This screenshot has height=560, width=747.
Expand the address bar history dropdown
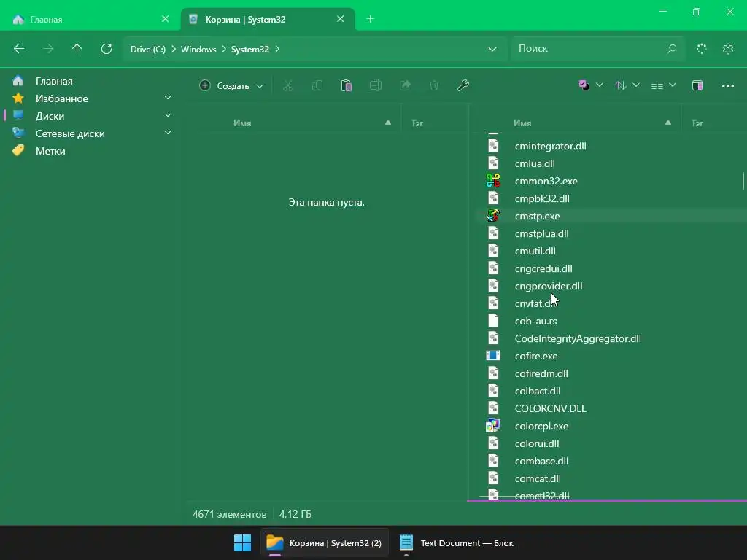(x=492, y=49)
